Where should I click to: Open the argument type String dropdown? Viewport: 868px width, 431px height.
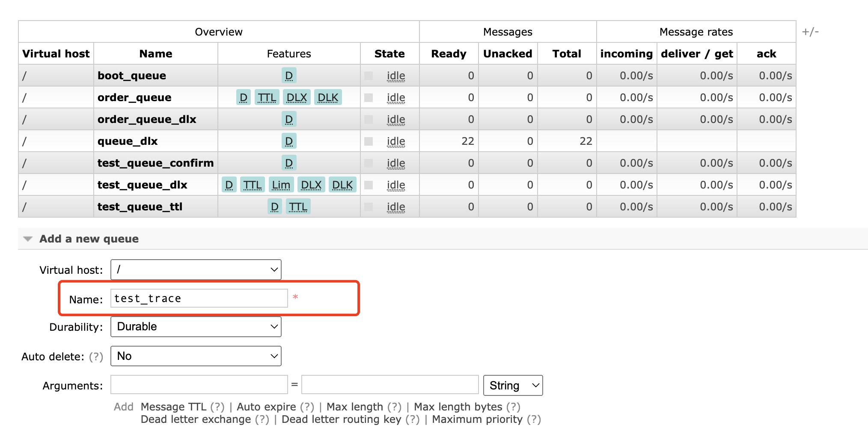[x=513, y=386]
